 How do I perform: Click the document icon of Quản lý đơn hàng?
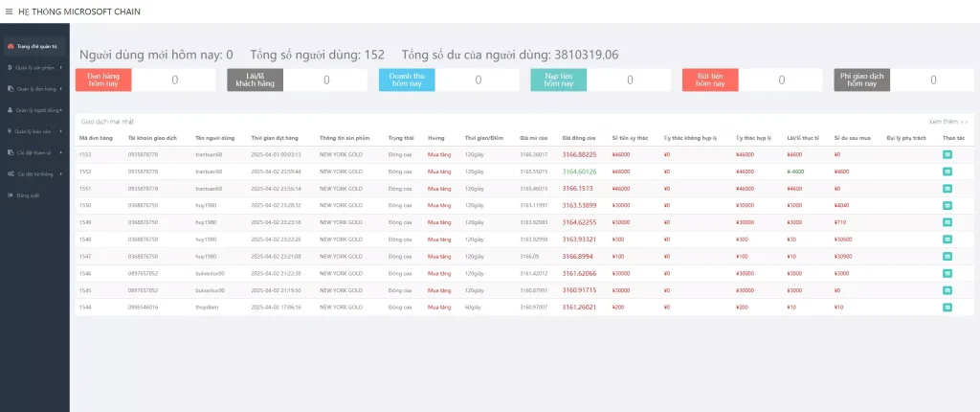pos(10,89)
